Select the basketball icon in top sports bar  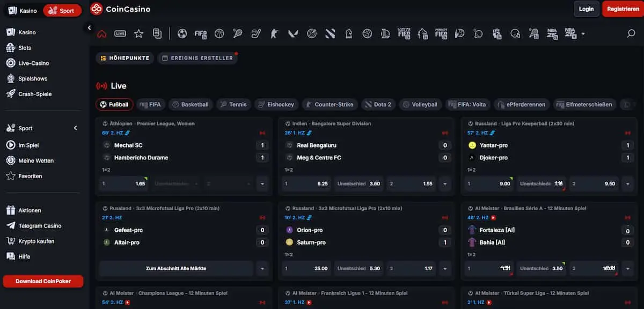pyautogui.click(x=219, y=34)
